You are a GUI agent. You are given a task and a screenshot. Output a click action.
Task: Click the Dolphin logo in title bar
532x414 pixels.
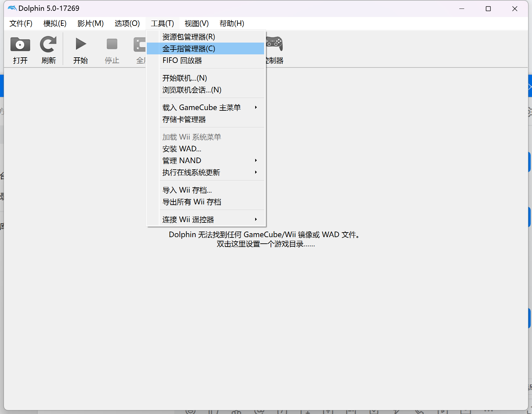coord(12,8)
